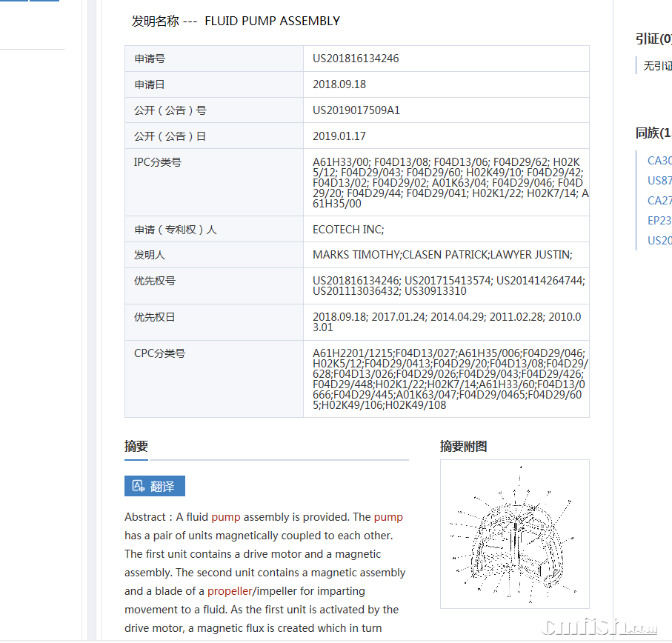
Task: Click the FLUID PUMP ASSEMBLY title
Action: tap(272, 21)
